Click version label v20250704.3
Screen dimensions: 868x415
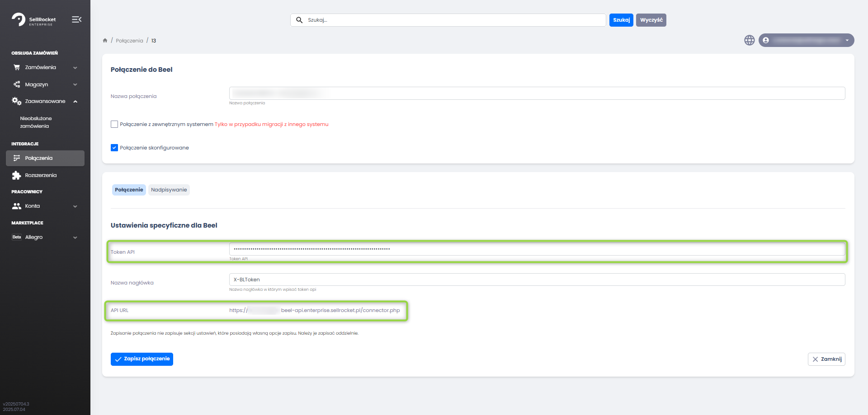(16, 404)
